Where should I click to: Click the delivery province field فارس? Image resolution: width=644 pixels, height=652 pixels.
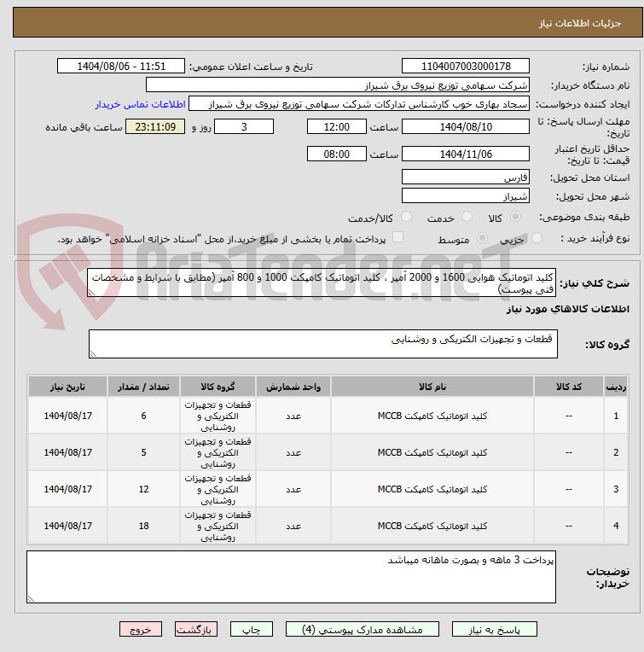[x=466, y=177]
